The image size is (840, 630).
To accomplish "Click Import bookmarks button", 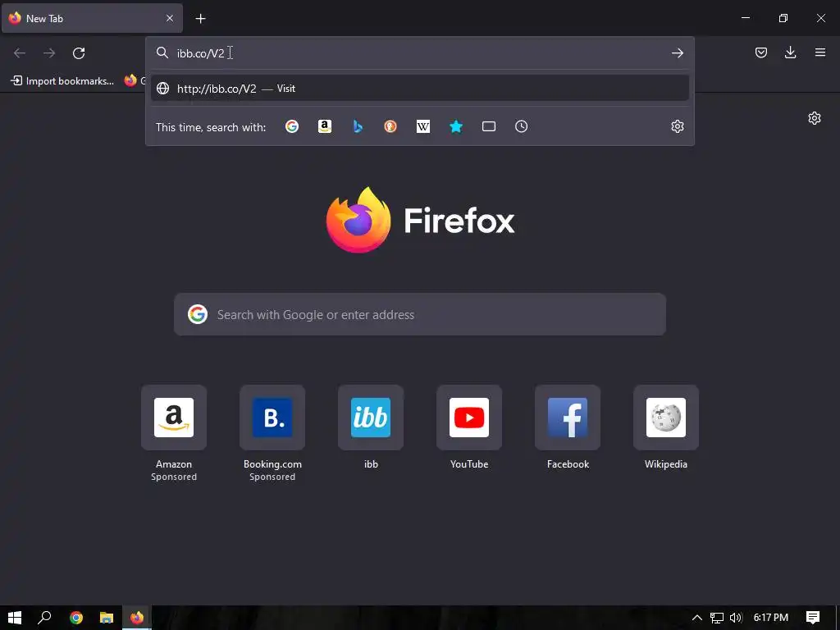I will pyautogui.click(x=62, y=81).
